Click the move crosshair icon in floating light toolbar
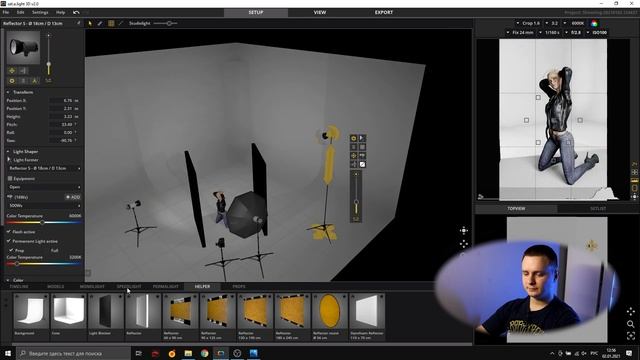640x360 pixels. pyautogui.click(x=353, y=156)
